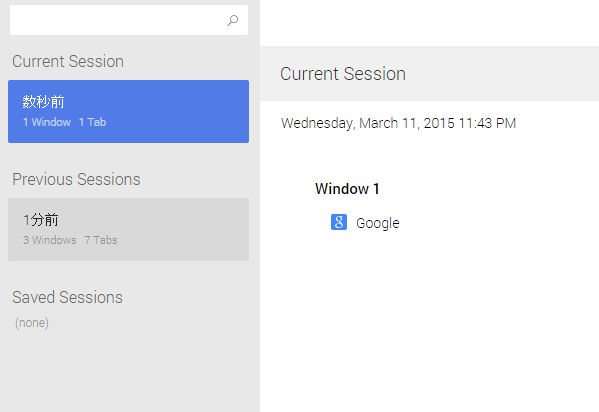
Task: Click the Current Session title in main panel
Action: click(x=343, y=74)
